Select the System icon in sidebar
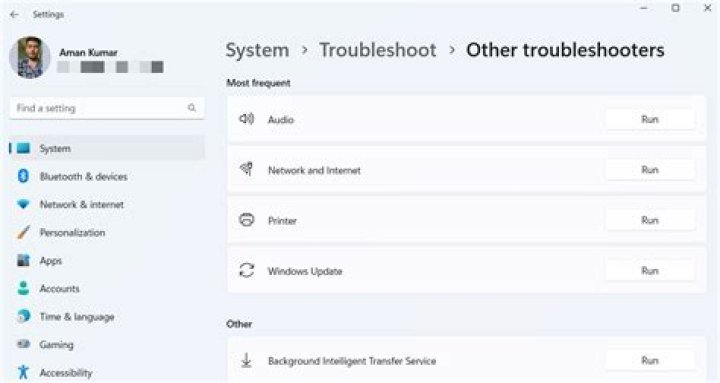The height and width of the screenshot is (383, 720). 23,148
